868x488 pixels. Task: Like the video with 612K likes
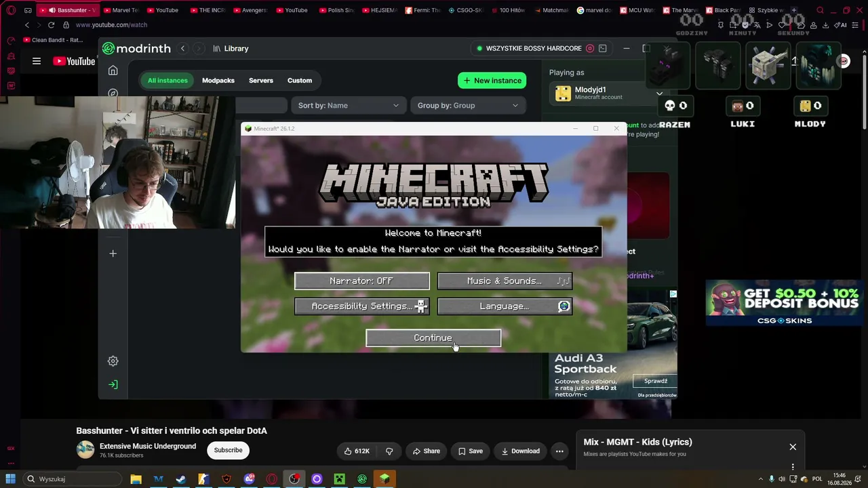pyautogui.click(x=357, y=451)
